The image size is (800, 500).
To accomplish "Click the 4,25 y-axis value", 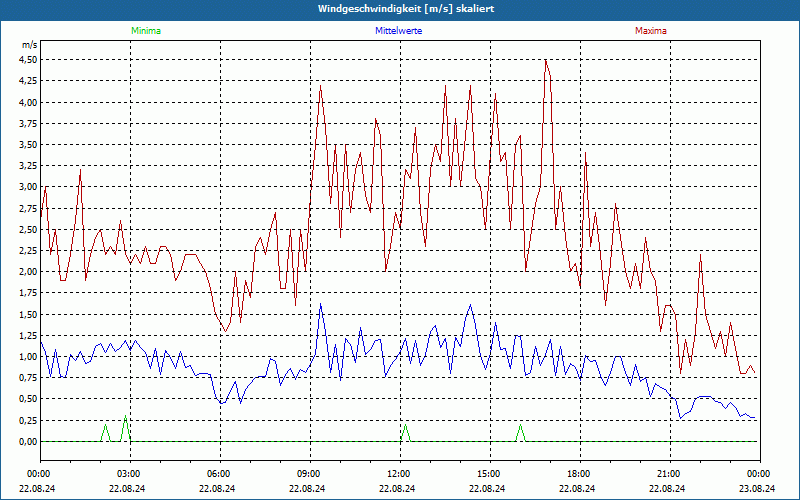I will [x=28, y=81].
